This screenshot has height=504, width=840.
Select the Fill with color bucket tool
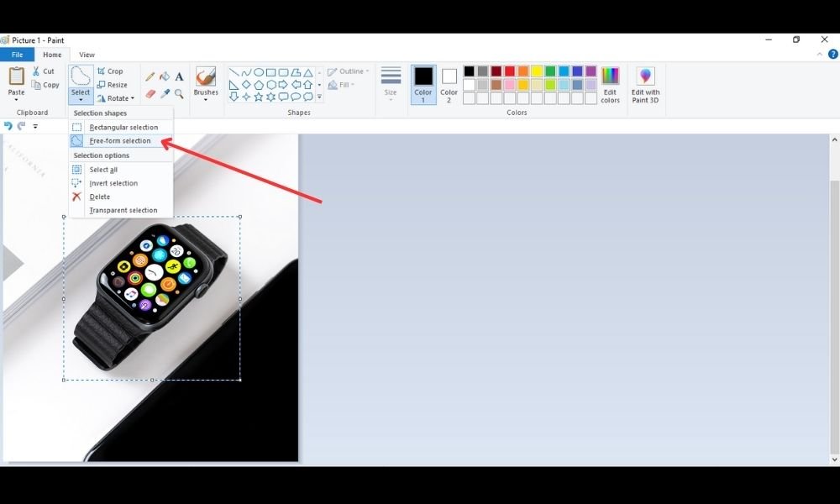(x=165, y=77)
